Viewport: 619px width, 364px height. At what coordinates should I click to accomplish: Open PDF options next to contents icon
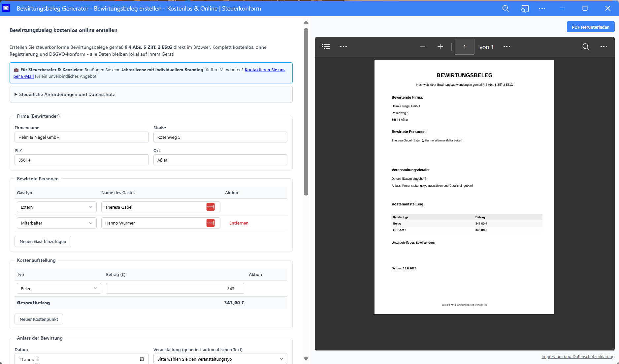343,46
